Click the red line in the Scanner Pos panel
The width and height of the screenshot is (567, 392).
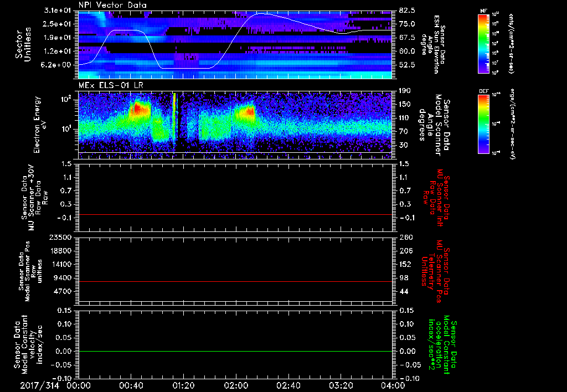(235, 281)
